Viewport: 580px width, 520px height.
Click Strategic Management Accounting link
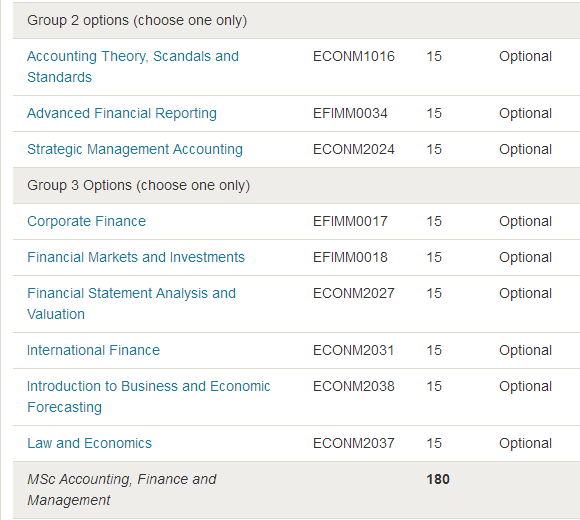135,149
